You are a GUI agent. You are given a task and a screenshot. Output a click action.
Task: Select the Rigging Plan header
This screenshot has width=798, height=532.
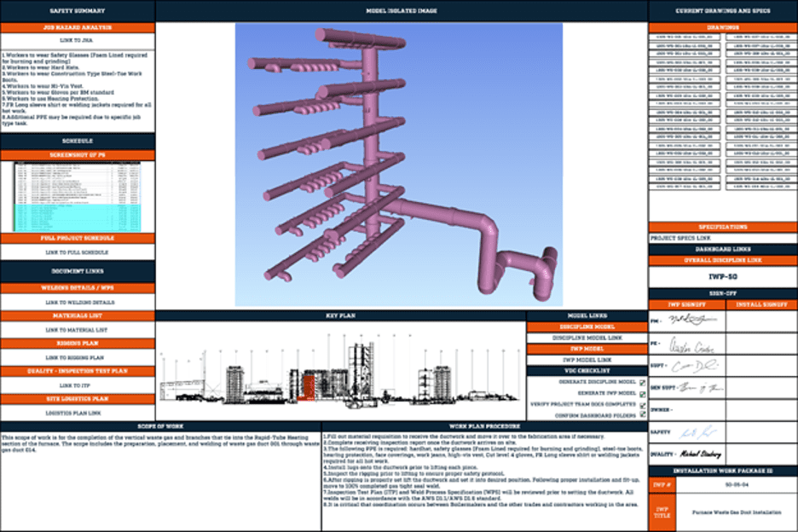tap(78, 344)
